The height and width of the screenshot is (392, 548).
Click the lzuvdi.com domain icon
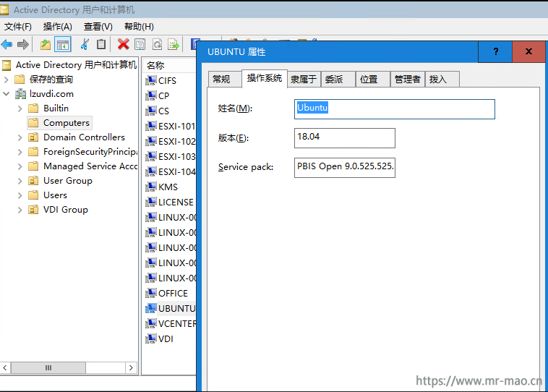[20, 94]
